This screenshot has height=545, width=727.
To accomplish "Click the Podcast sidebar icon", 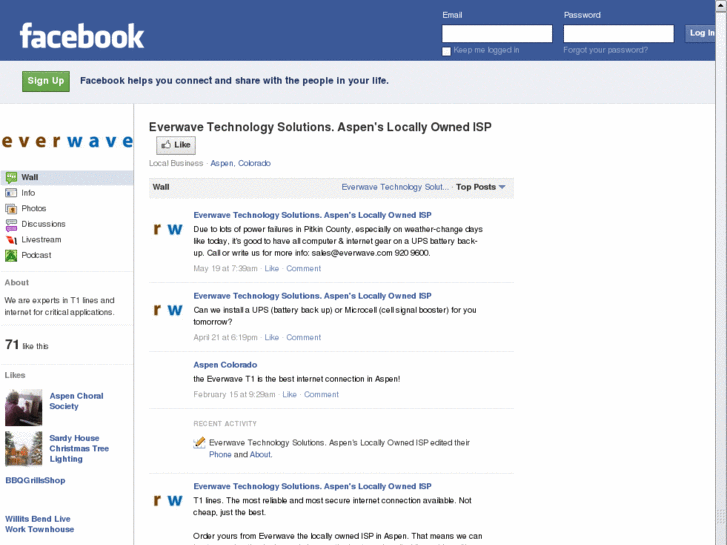I will [11, 255].
